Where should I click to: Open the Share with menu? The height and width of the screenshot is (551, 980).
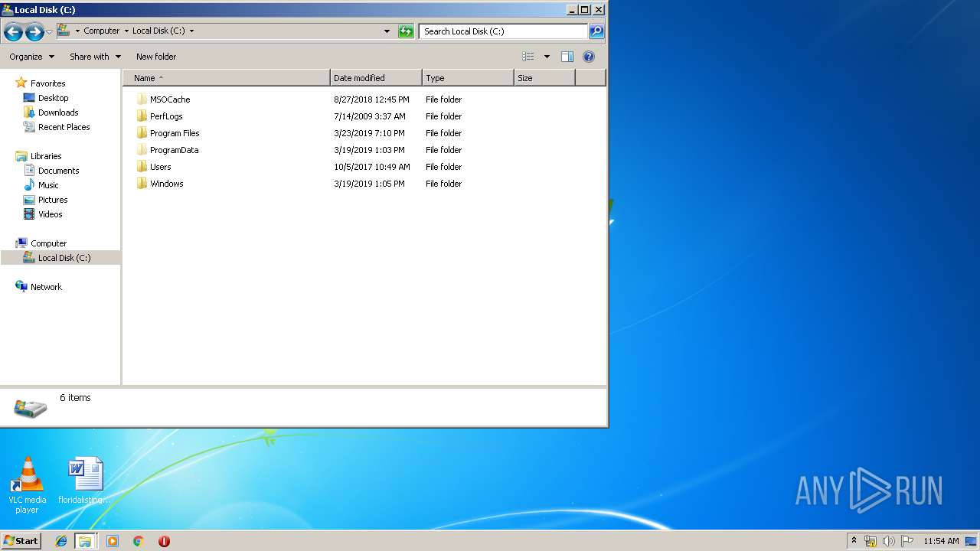(95, 57)
